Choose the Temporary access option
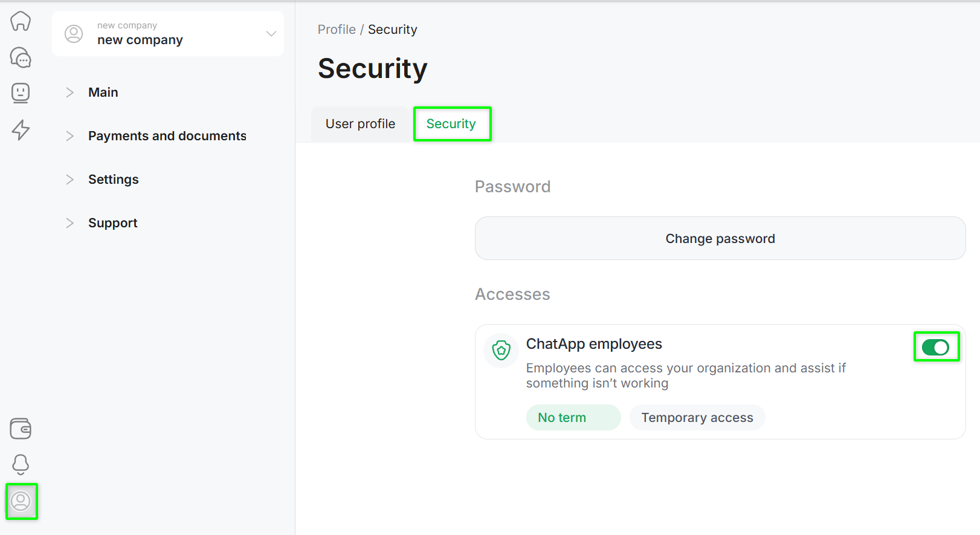Viewport: 980px width, 535px height. point(697,418)
